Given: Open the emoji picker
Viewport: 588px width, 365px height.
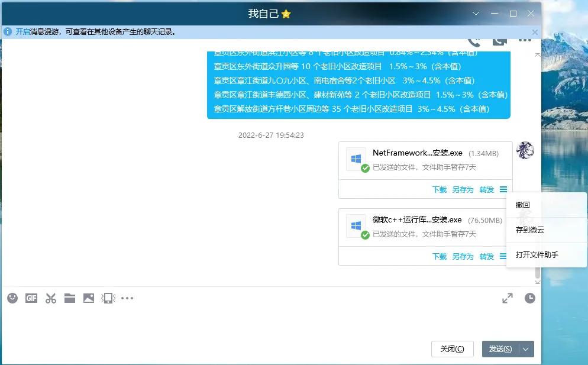Looking at the screenshot, I should [x=12, y=298].
